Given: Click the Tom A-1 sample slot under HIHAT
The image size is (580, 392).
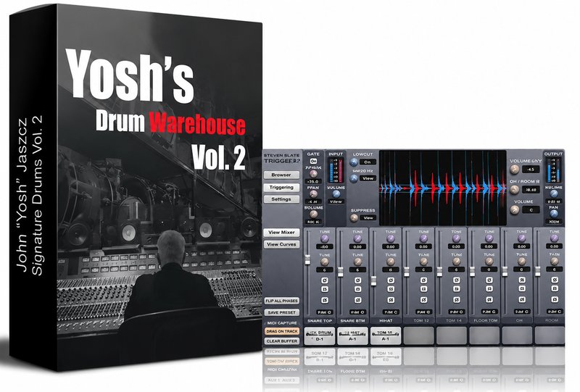Looking at the screenshot, I should [386, 335].
